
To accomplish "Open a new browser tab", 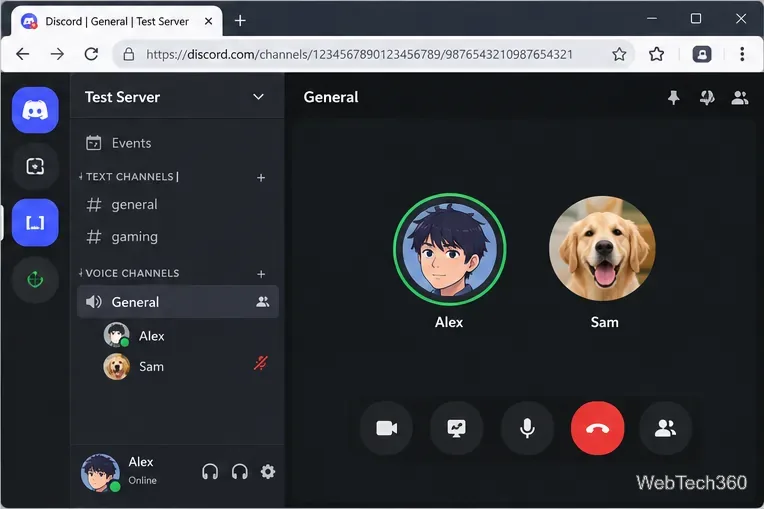I will 240,21.
